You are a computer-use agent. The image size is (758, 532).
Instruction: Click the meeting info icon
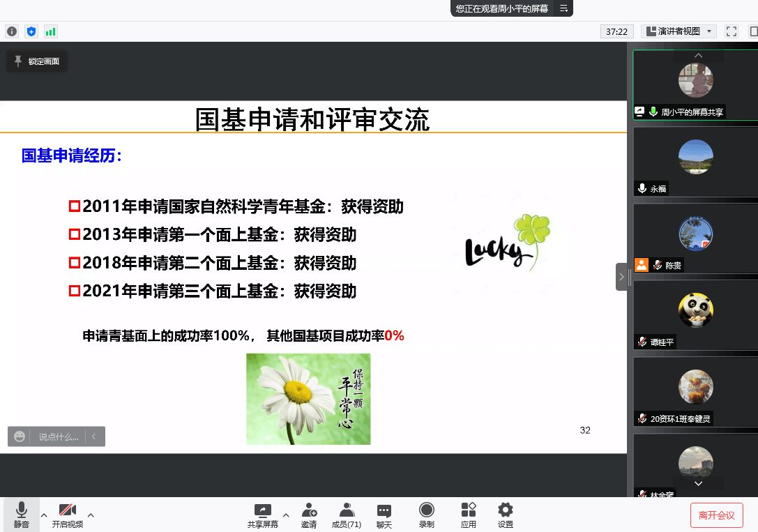pos(11,31)
